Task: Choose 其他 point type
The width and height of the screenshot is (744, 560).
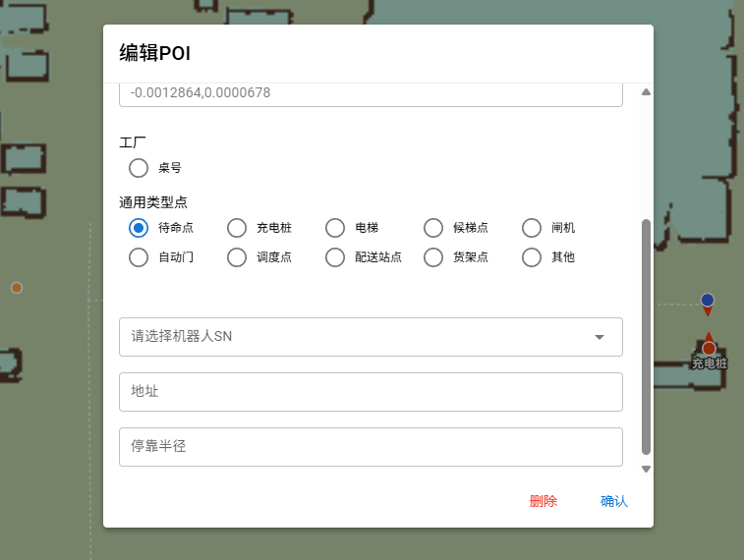Action: (532, 257)
